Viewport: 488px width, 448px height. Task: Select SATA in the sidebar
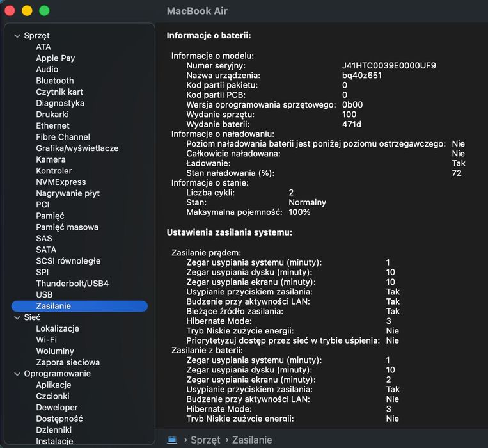(x=46, y=250)
